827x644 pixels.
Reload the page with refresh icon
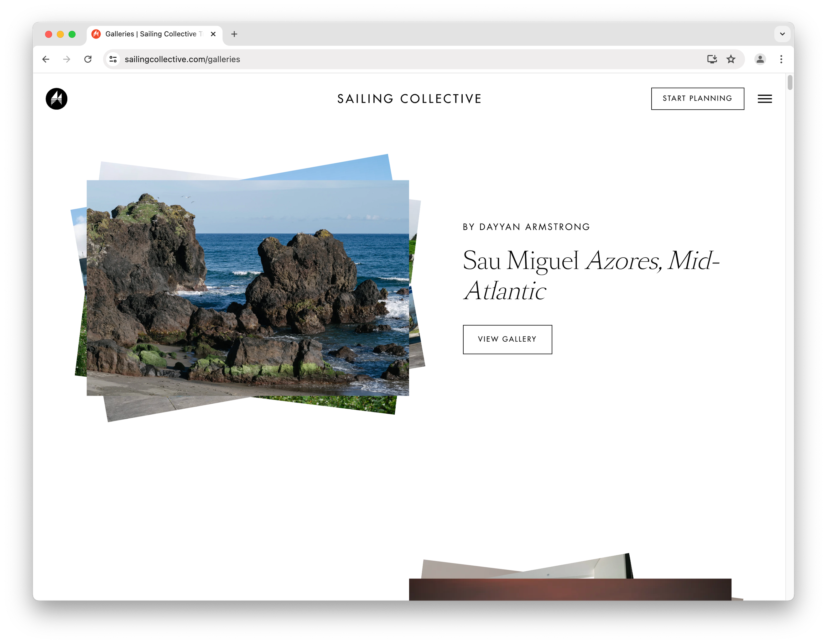[x=88, y=59]
